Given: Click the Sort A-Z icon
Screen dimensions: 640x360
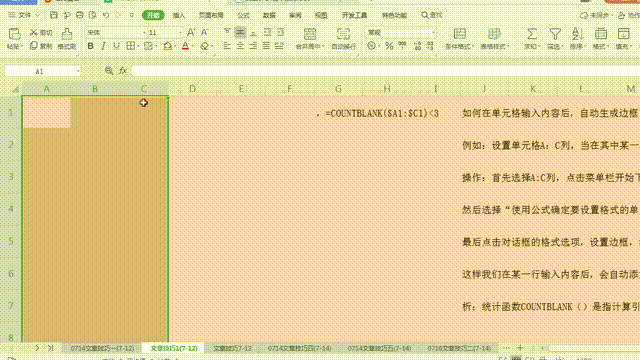Looking at the screenshot, I should pyautogui.click(x=577, y=34).
